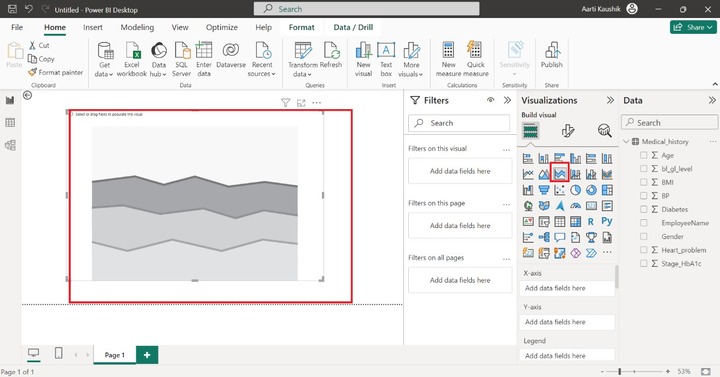Open the Modeling ribbon tab
This screenshot has width=720, height=377.
point(137,28)
